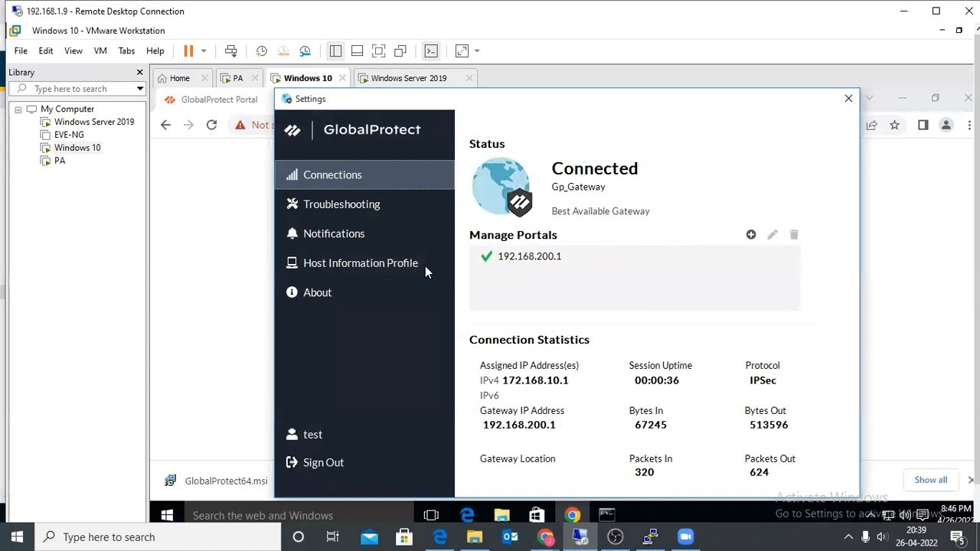The height and width of the screenshot is (551, 980).
Task: Toggle the console view icon
Action: pyautogui.click(x=431, y=51)
